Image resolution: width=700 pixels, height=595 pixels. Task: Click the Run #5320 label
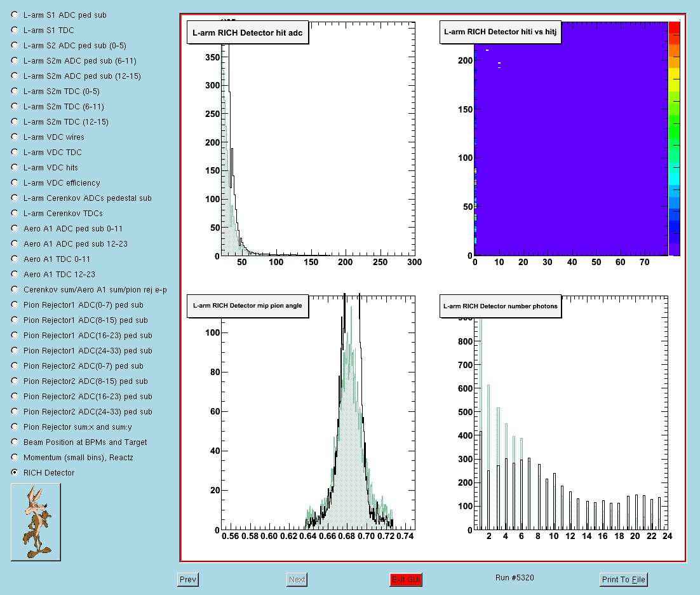(x=515, y=578)
